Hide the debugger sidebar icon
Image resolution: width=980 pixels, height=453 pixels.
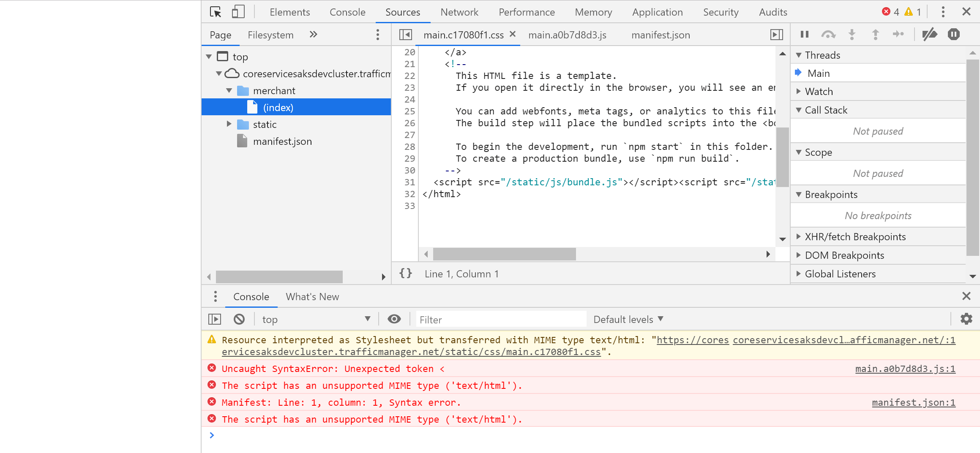777,35
